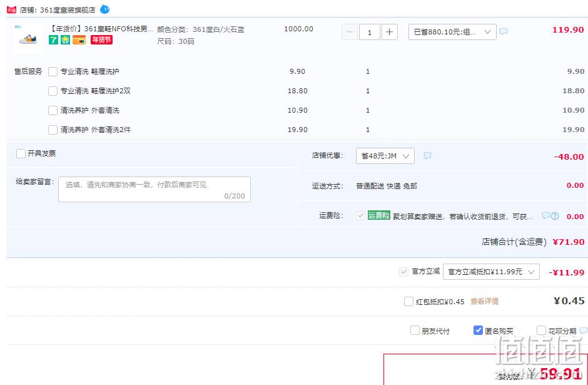Open the 省48元:JM store discount dropdown
The height and width of the screenshot is (385, 588).
tap(385, 156)
